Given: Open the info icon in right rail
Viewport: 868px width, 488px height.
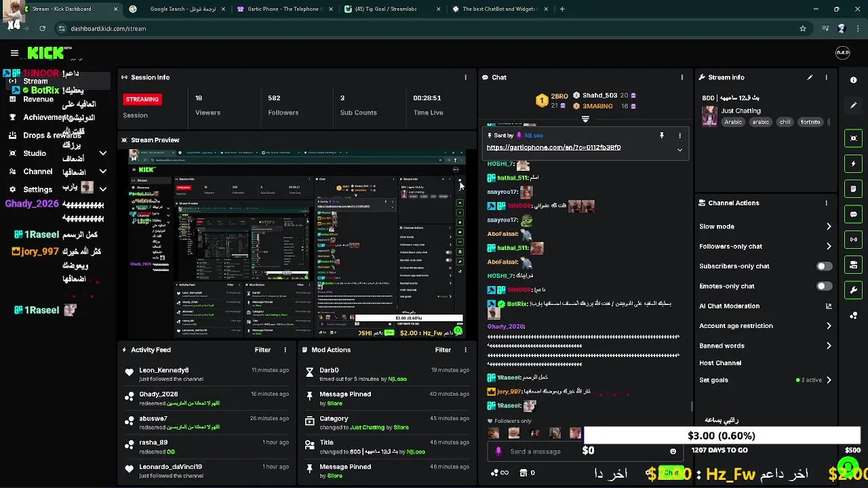Looking at the screenshot, I should pyautogui.click(x=854, y=80).
